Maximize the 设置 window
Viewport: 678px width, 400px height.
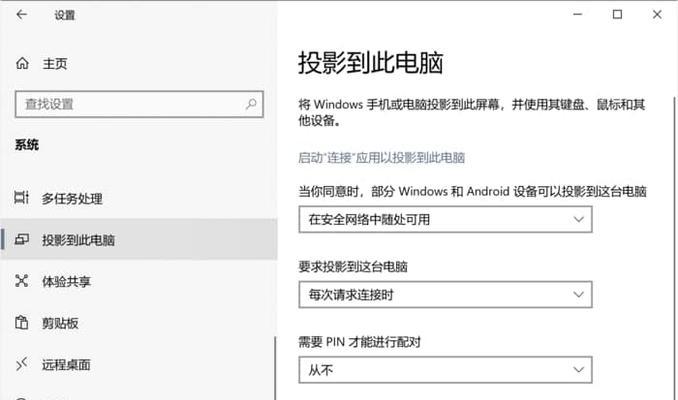(617, 15)
